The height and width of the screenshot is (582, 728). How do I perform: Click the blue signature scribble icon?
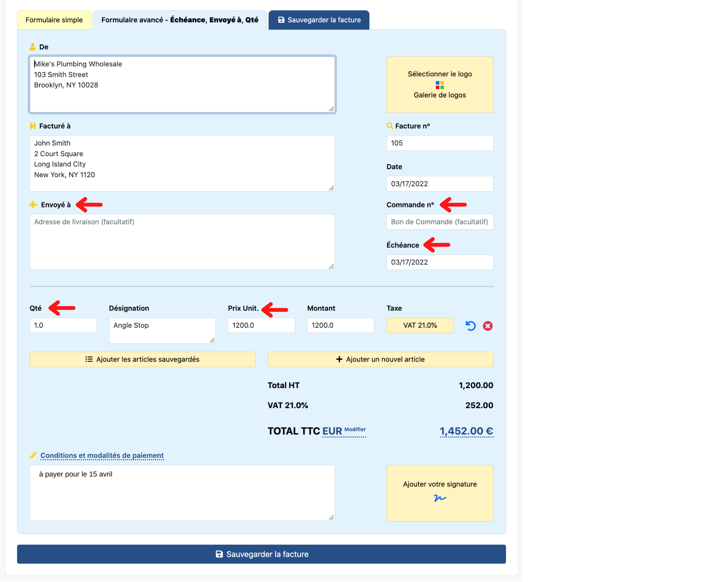[x=440, y=498]
